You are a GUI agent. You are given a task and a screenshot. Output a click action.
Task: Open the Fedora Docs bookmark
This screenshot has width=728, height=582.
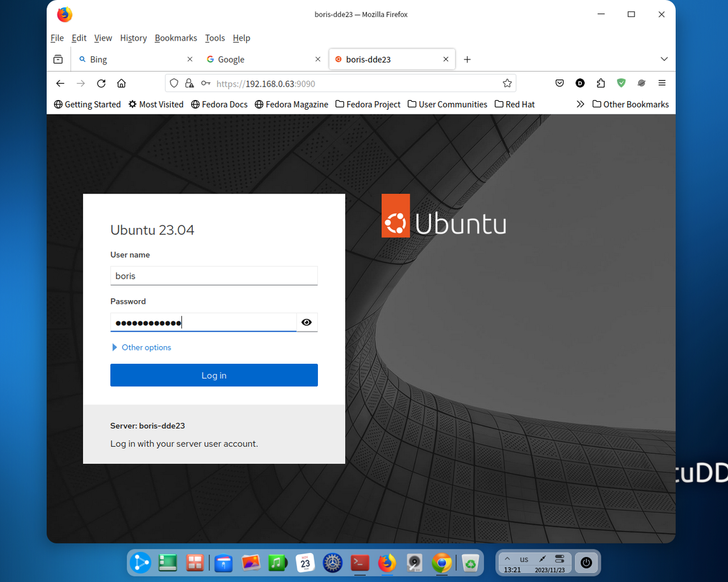point(219,104)
